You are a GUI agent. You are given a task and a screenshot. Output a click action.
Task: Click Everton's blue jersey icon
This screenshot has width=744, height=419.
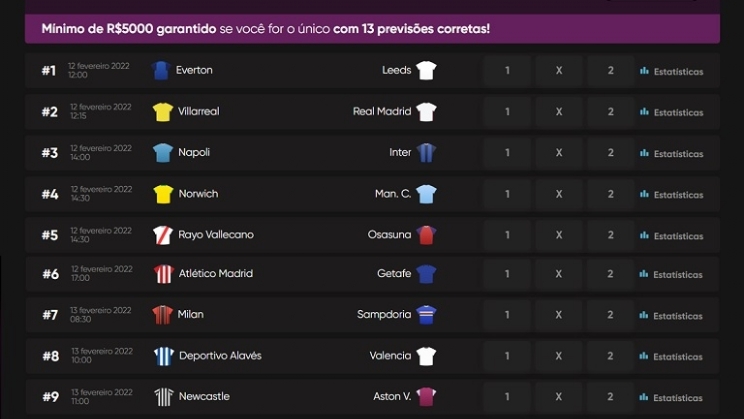[x=162, y=70]
